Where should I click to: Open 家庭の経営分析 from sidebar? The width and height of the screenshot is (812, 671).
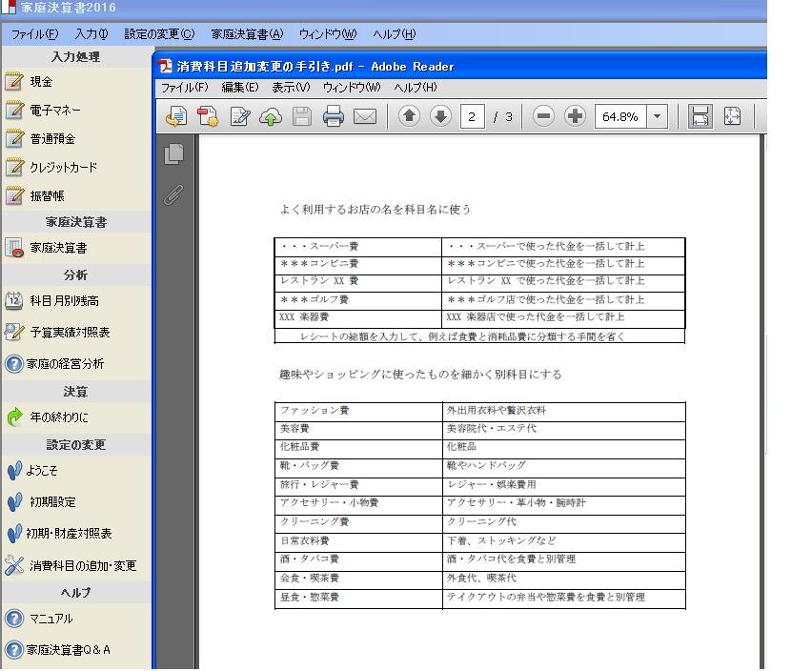point(65,364)
